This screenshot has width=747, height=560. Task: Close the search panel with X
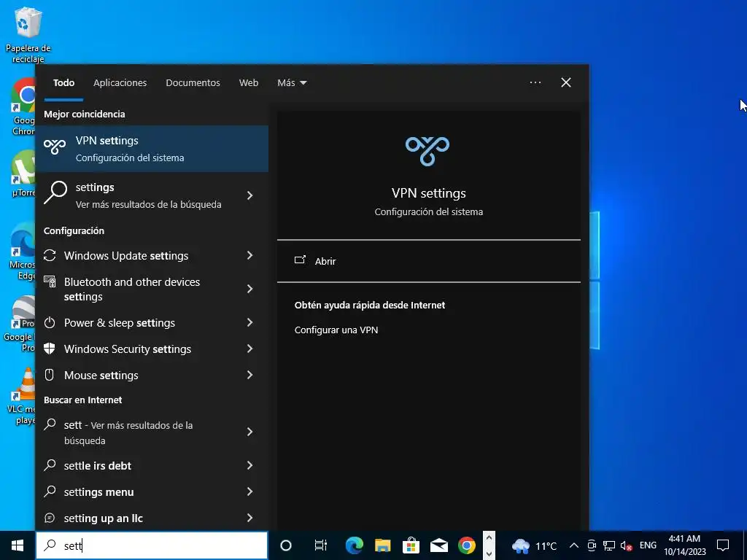pos(566,82)
